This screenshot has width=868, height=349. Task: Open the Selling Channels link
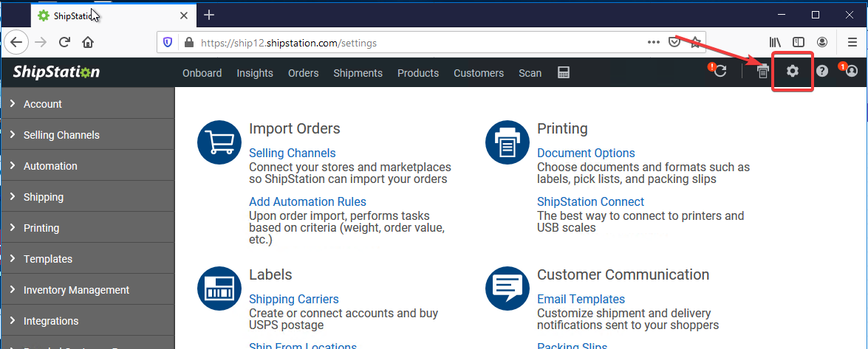pos(293,153)
